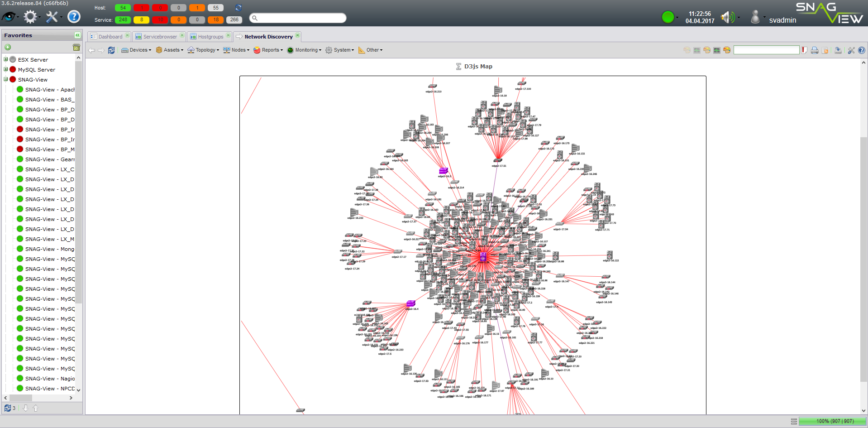Collapse the SNAG-View tree node
Image resolution: width=868 pixels, height=428 pixels.
click(x=6, y=79)
